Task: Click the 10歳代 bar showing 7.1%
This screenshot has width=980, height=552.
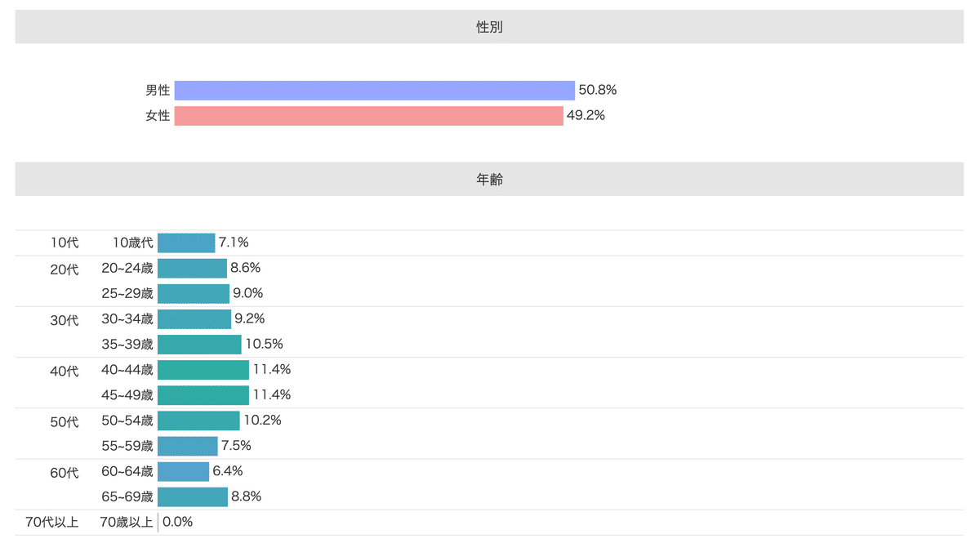Action: point(186,243)
